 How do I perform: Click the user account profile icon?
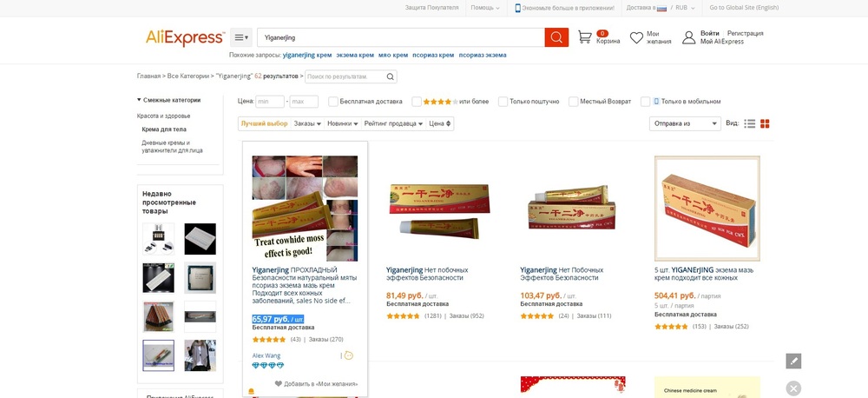click(688, 37)
